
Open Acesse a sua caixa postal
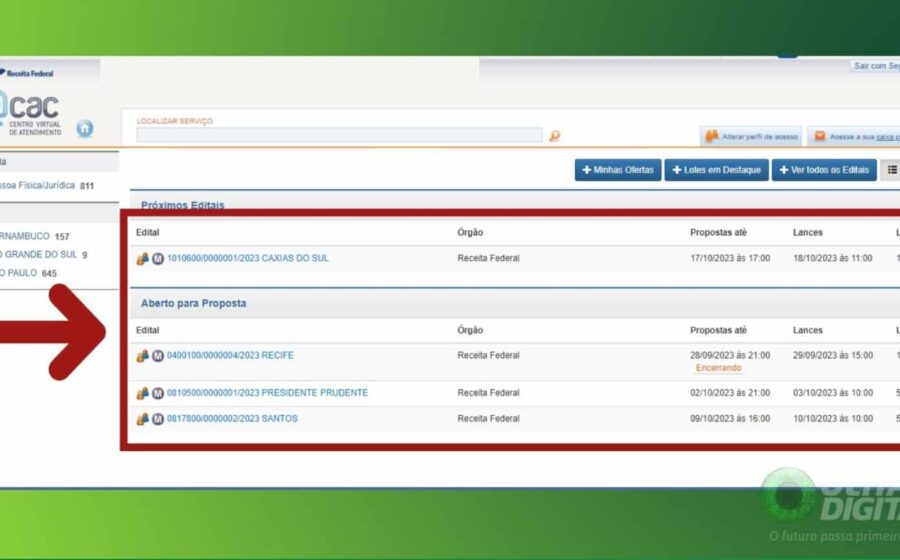click(854, 137)
